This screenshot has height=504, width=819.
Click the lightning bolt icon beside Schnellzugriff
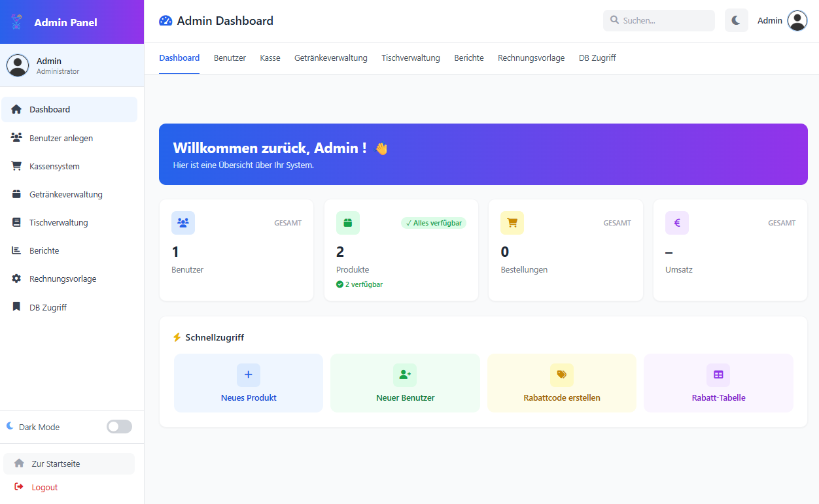tap(177, 337)
